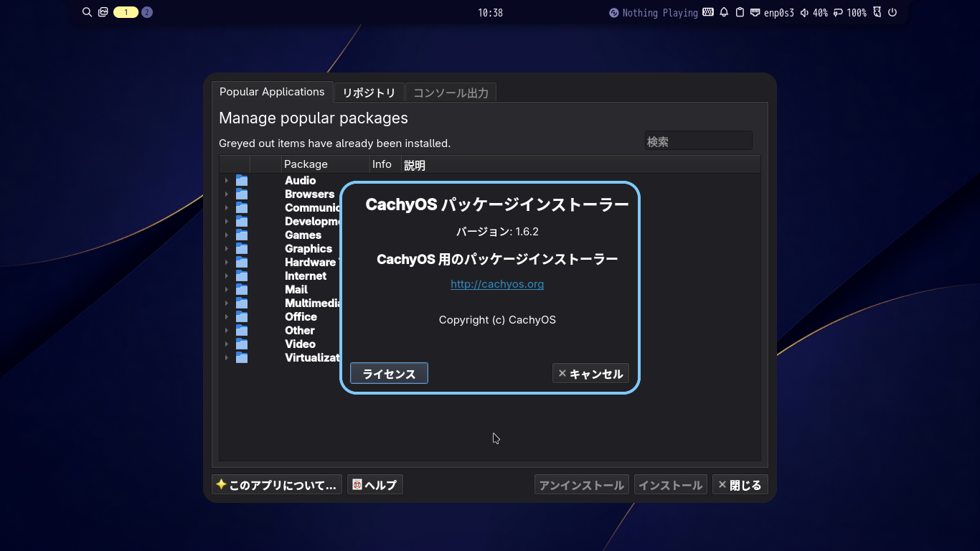980x551 pixels.
Task: Select the Mail row label
Action: 296,290
